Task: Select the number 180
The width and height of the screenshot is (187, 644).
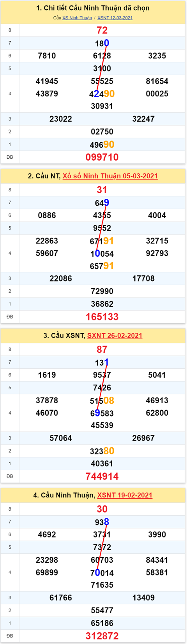Action: pyautogui.click(x=102, y=43)
